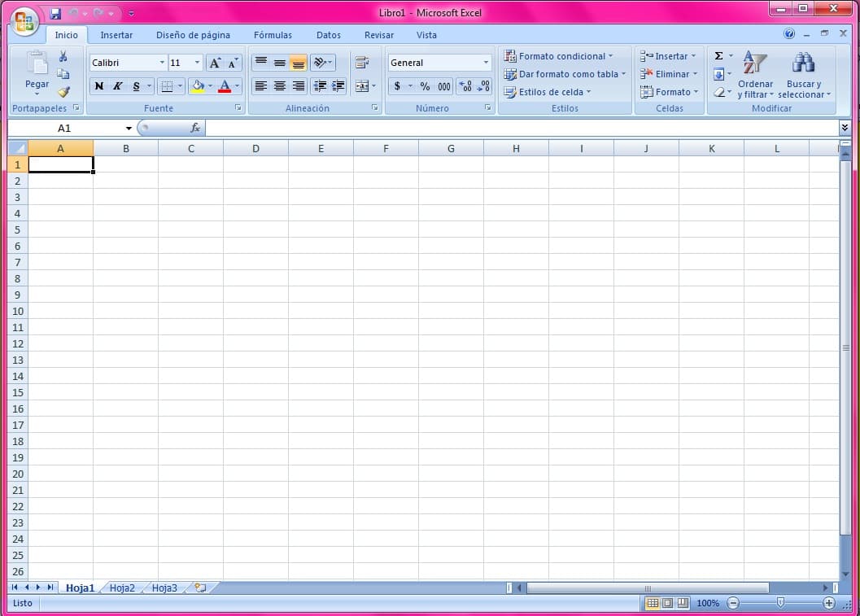Apply percent style format
The image size is (860, 616).
(x=425, y=86)
